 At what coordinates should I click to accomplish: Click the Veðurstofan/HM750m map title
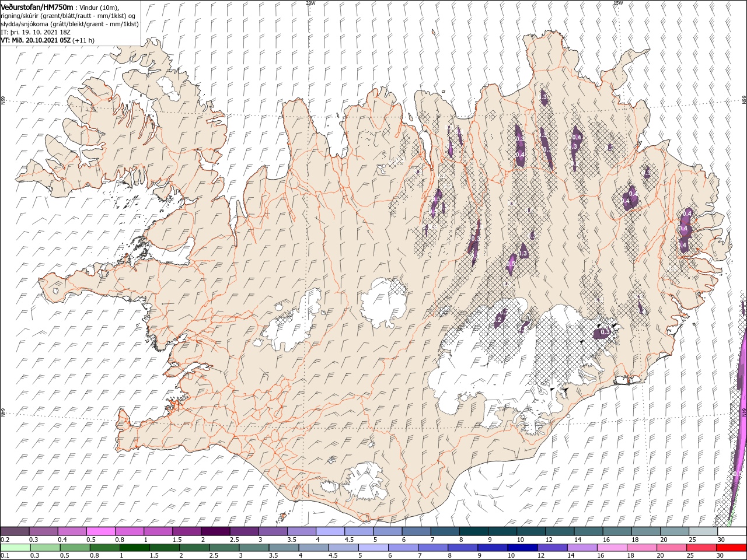[x=37, y=6]
